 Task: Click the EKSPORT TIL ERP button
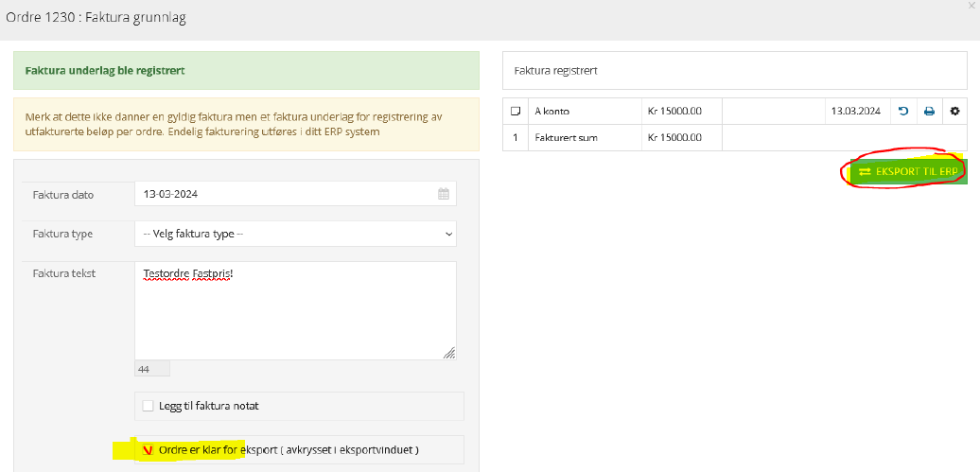(907, 171)
